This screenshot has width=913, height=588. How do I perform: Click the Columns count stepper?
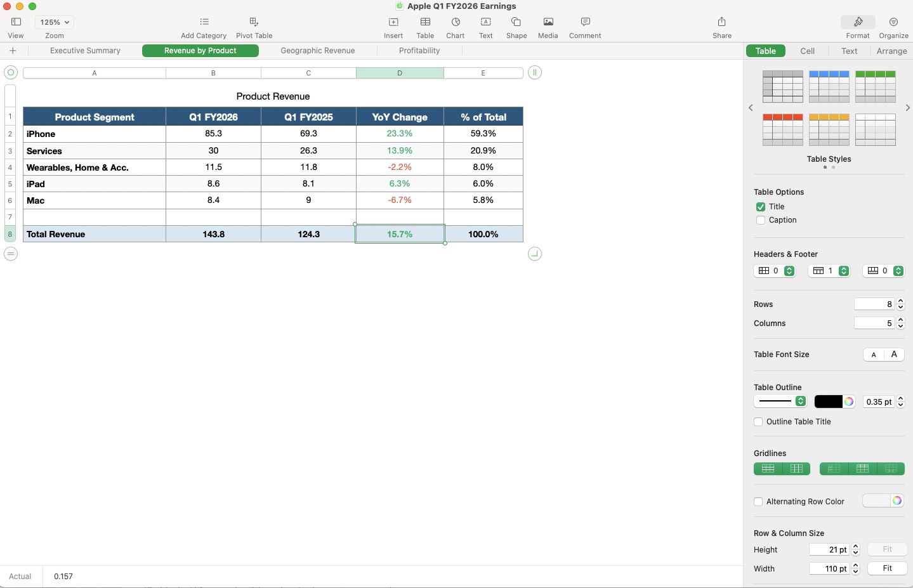[900, 323]
